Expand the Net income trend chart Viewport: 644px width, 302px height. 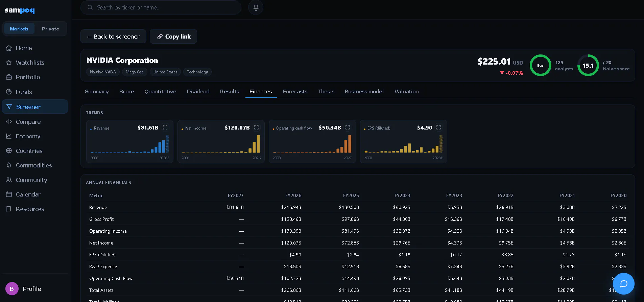tap(256, 127)
